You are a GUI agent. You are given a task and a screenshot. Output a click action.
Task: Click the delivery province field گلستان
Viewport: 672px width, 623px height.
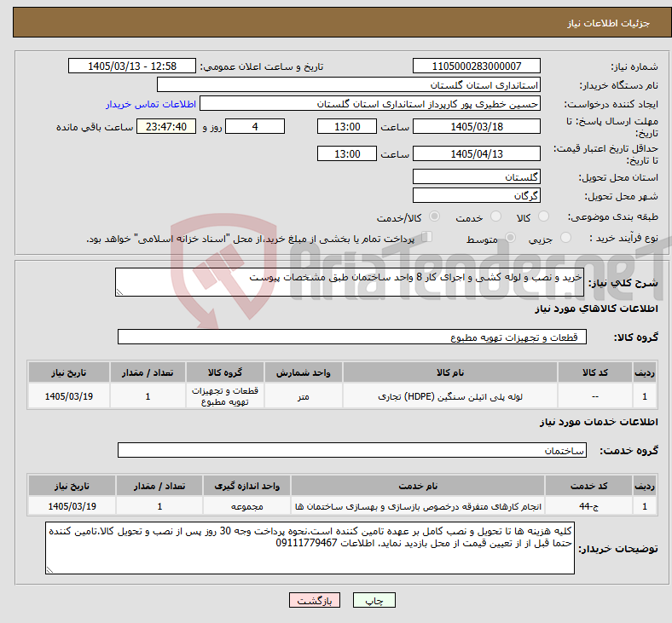[x=476, y=176]
